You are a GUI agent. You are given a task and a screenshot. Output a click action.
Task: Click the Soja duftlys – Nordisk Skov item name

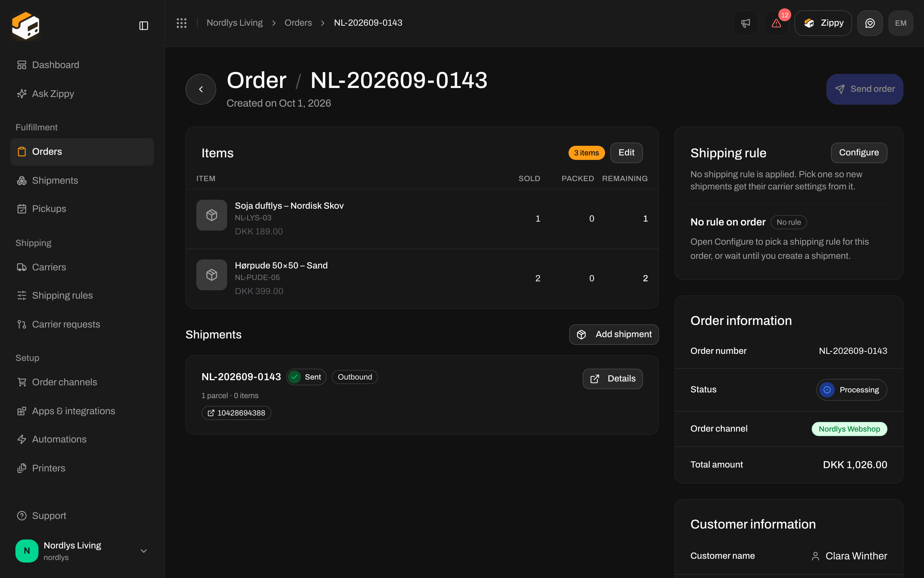point(289,206)
